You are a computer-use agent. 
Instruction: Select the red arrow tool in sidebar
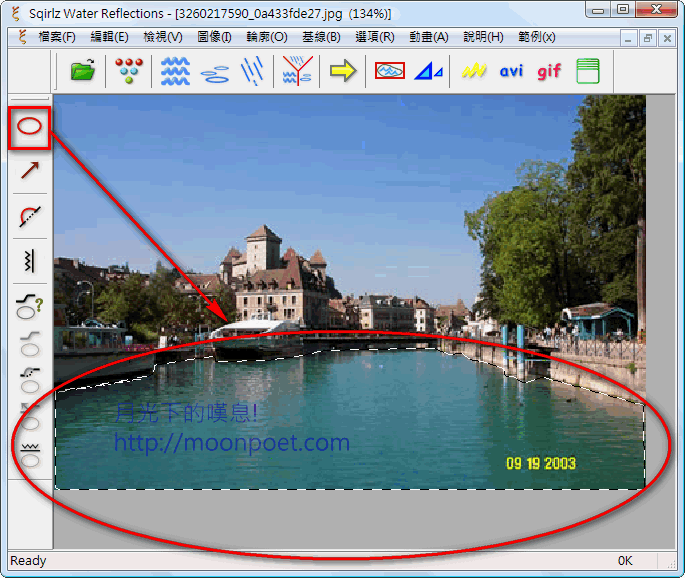(30, 171)
